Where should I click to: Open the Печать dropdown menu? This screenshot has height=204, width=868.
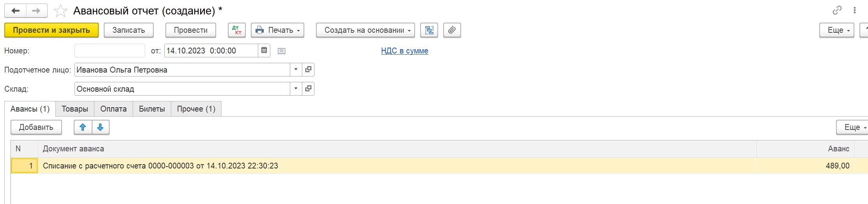[277, 30]
